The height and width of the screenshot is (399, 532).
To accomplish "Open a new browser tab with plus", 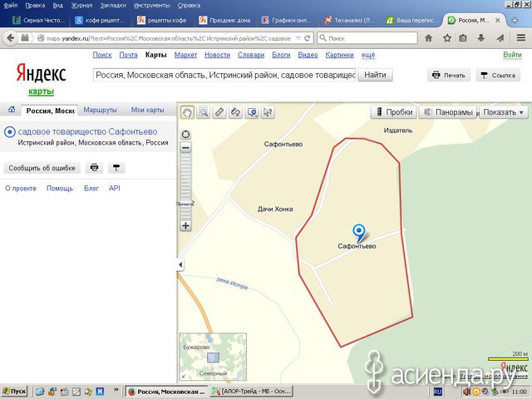I will pos(515,20).
